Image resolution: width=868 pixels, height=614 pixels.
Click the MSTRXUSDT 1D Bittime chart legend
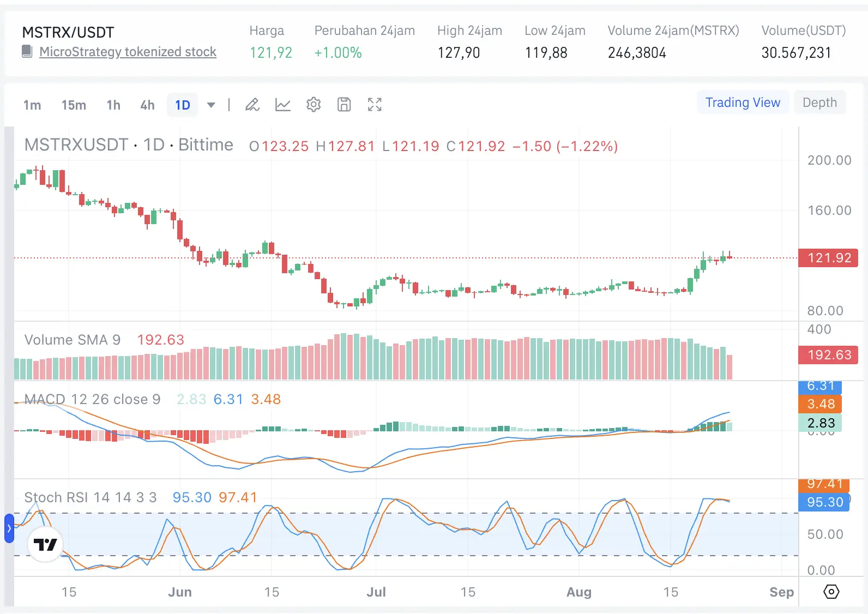tap(129, 145)
